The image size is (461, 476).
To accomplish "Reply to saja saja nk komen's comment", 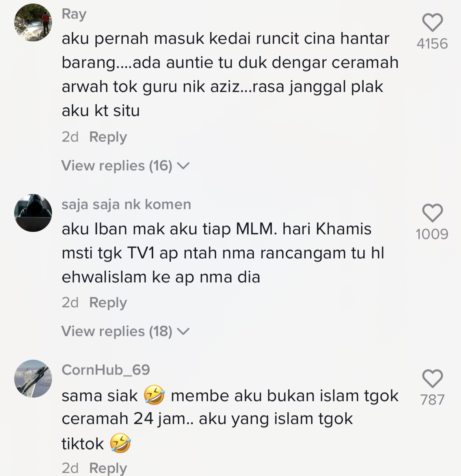I will pyautogui.click(x=108, y=302).
